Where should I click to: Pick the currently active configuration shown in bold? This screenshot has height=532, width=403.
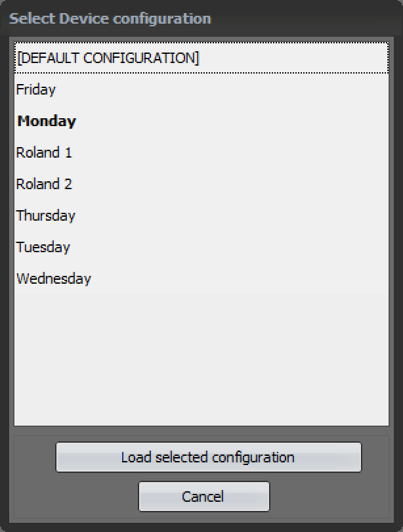(201, 121)
